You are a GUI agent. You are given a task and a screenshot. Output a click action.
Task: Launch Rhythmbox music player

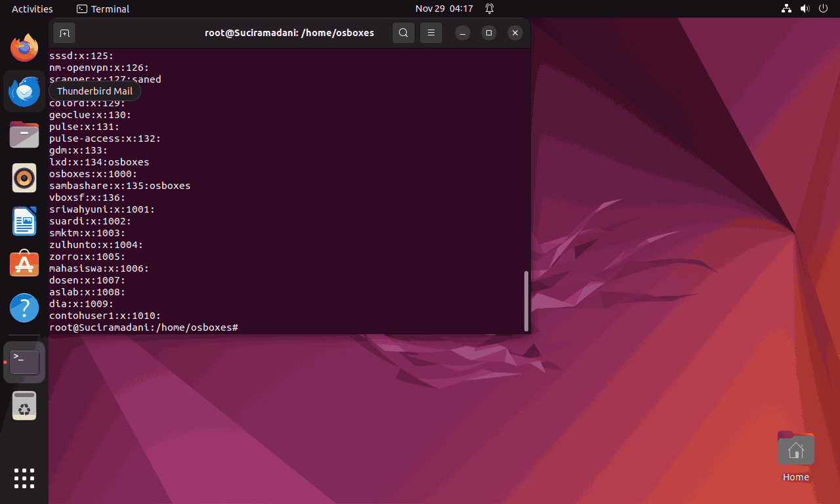pyautogui.click(x=24, y=178)
